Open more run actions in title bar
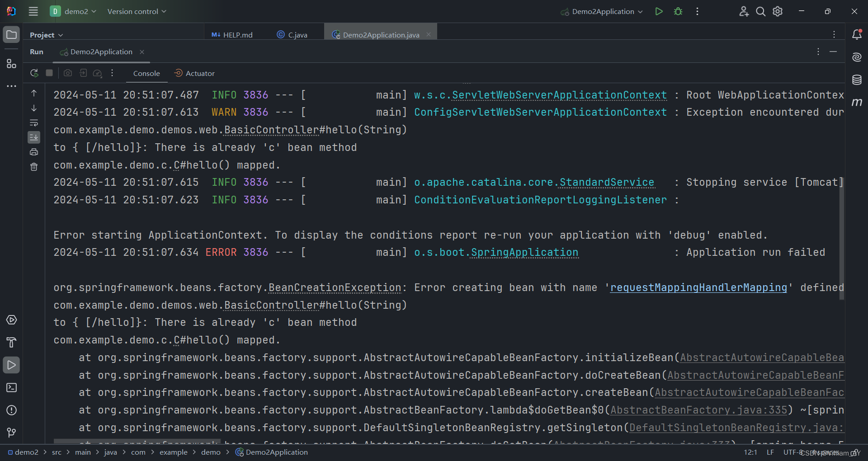The width and height of the screenshot is (868, 461). click(x=698, y=11)
